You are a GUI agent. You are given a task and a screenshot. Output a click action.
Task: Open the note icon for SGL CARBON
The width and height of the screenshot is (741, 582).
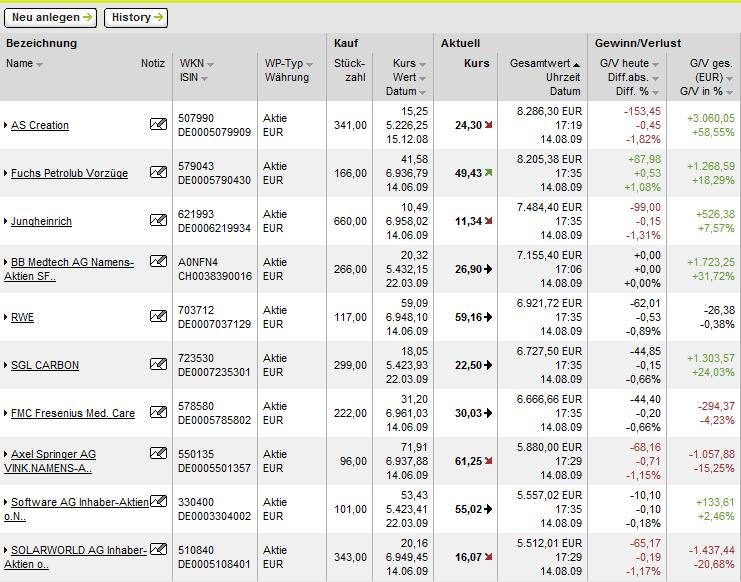(x=158, y=364)
